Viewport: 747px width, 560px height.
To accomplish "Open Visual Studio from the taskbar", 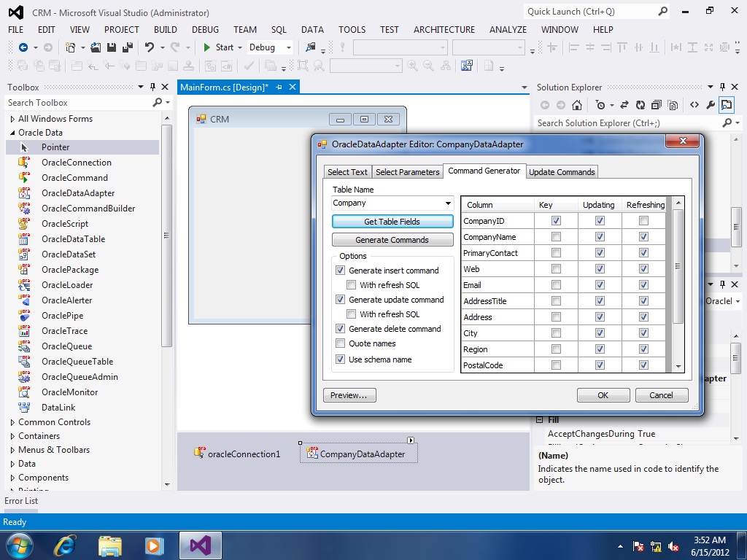I will [x=201, y=545].
